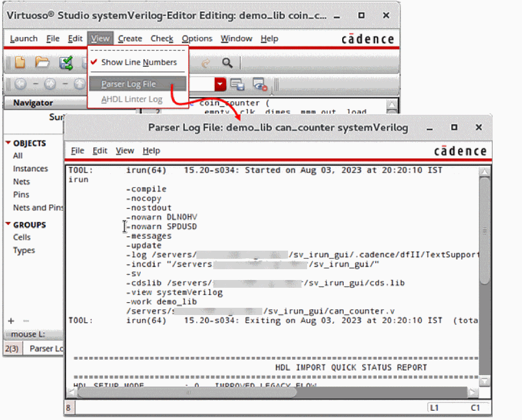Open File menu in Virtuoso editor window

53,39
